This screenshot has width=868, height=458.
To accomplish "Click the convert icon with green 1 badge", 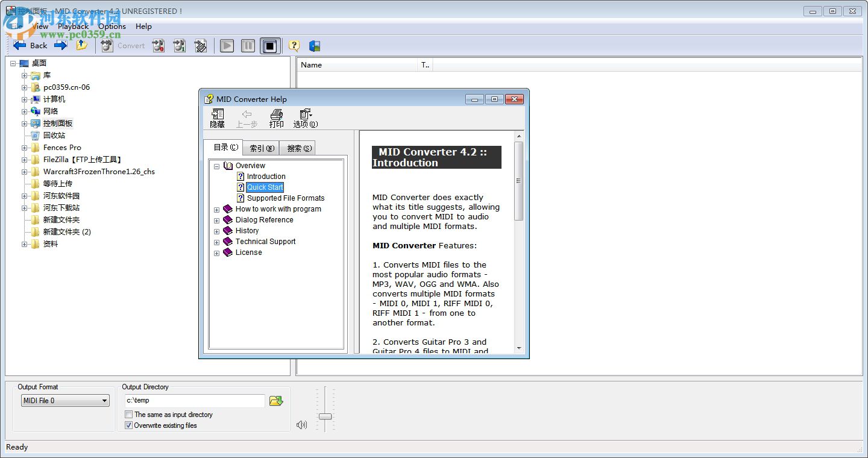I will point(180,46).
